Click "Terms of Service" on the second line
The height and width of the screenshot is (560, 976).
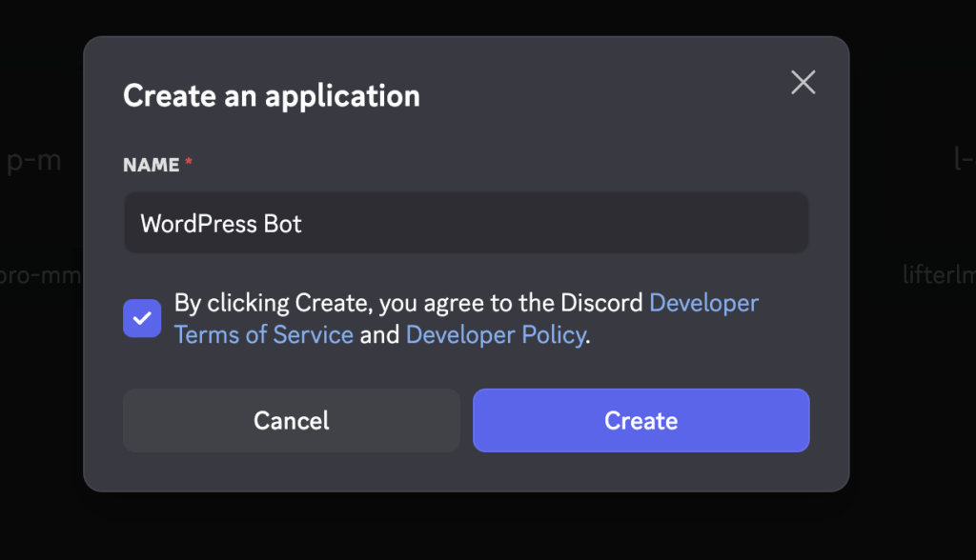264,335
